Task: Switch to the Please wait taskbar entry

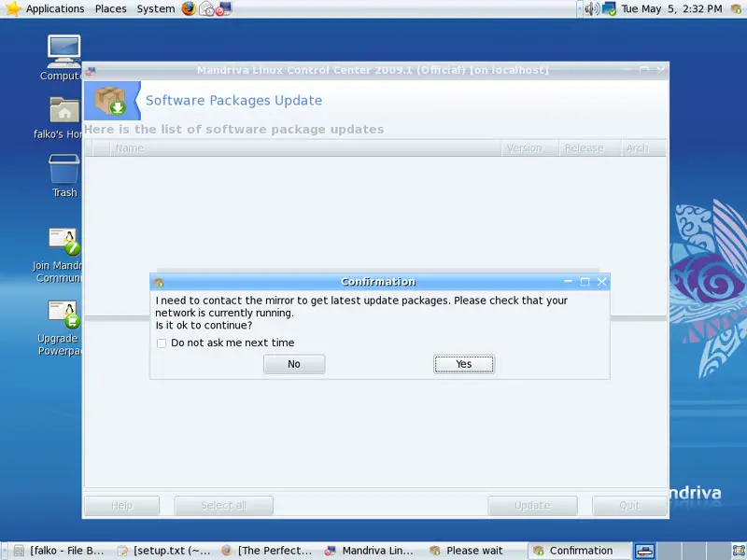Action: [473, 551]
